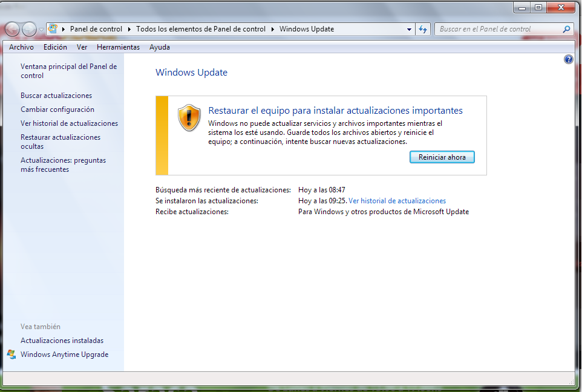The width and height of the screenshot is (582, 392).
Task: Expand the arrow before Windows Update breadcrumb
Action: (272, 29)
